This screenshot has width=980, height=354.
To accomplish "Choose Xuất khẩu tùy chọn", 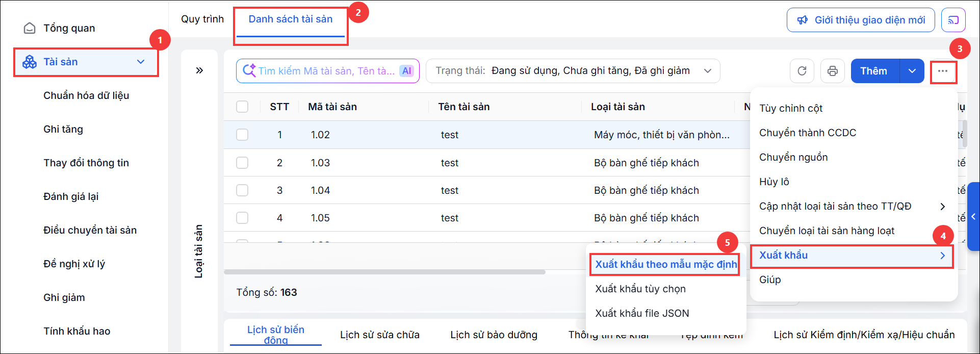I will tap(666, 289).
